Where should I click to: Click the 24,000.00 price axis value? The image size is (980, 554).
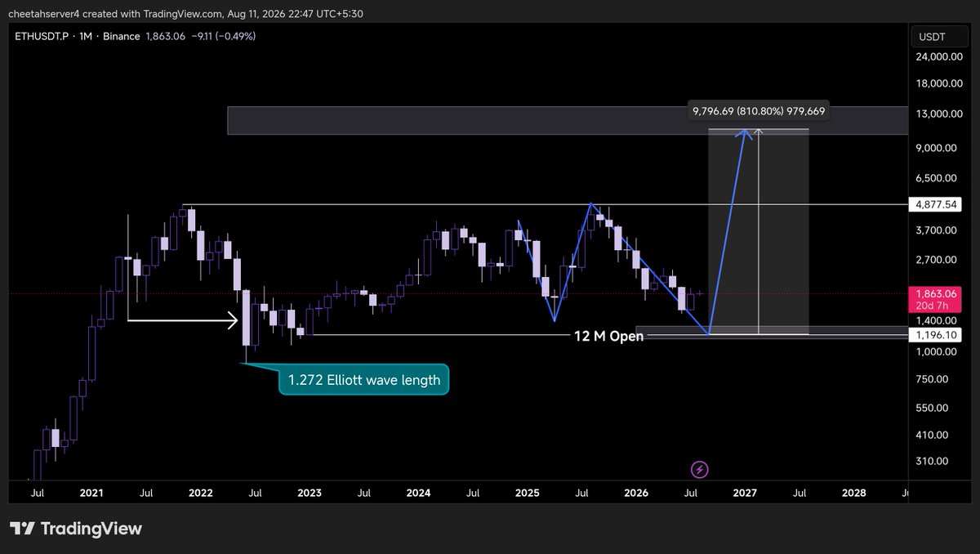tap(939, 56)
